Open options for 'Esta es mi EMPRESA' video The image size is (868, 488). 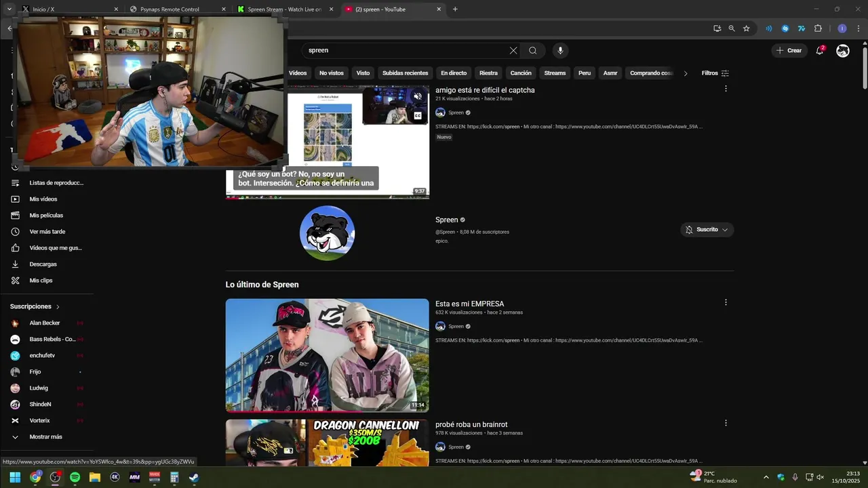[x=726, y=302]
